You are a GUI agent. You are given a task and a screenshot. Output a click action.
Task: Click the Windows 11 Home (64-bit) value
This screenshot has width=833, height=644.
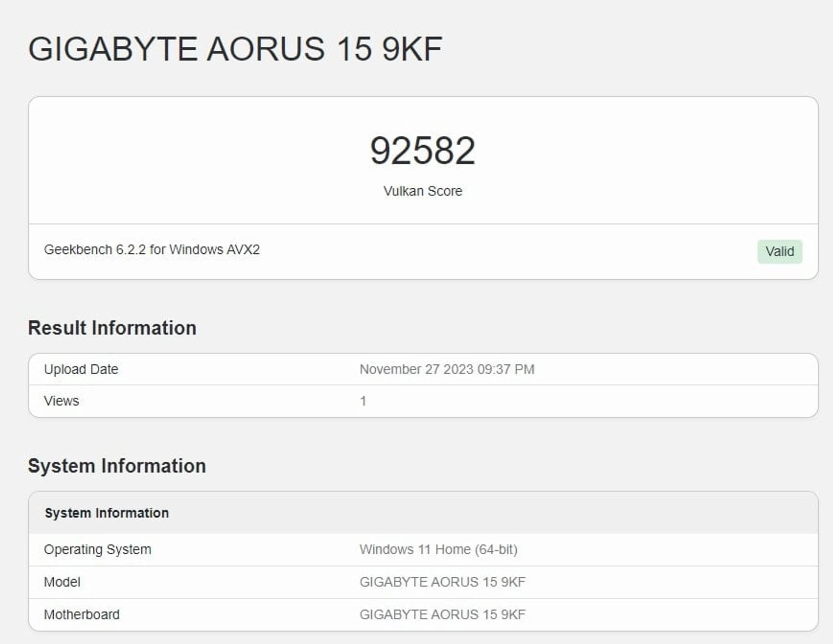click(439, 549)
